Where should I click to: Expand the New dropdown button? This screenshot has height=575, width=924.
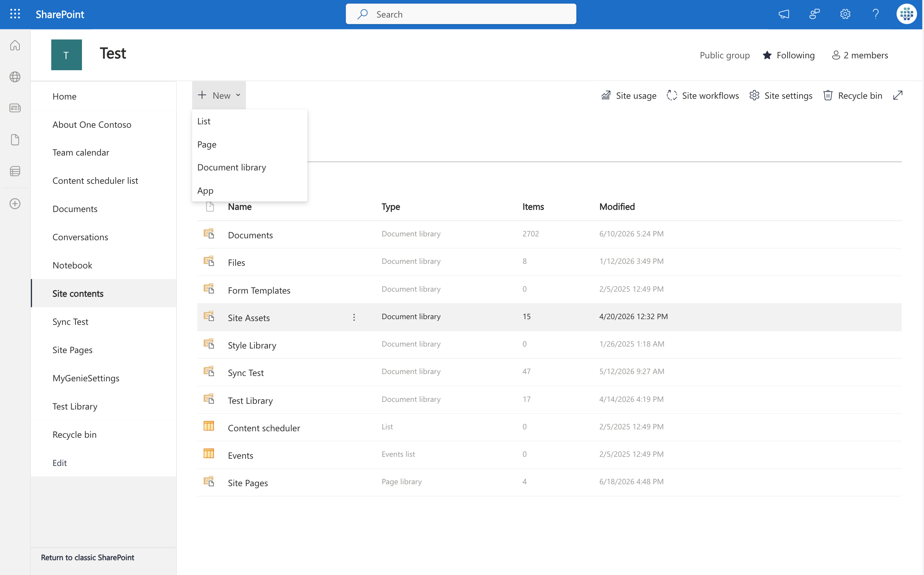tap(219, 95)
